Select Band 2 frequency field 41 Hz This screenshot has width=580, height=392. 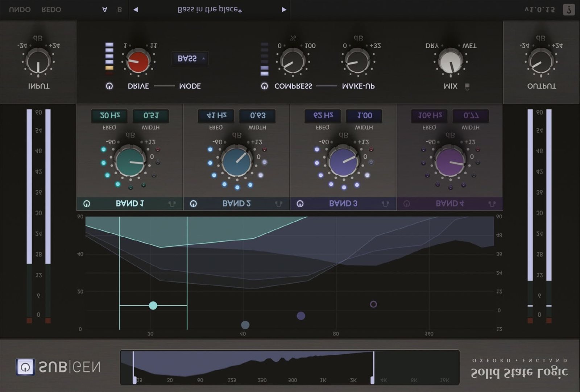pyautogui.click(x=216, y=116)
